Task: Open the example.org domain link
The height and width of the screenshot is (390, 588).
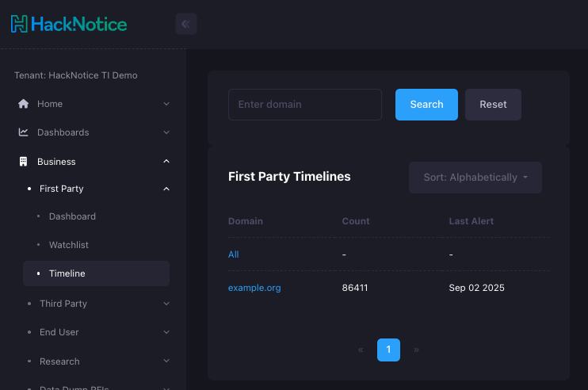Action: [x=254, y=288]
